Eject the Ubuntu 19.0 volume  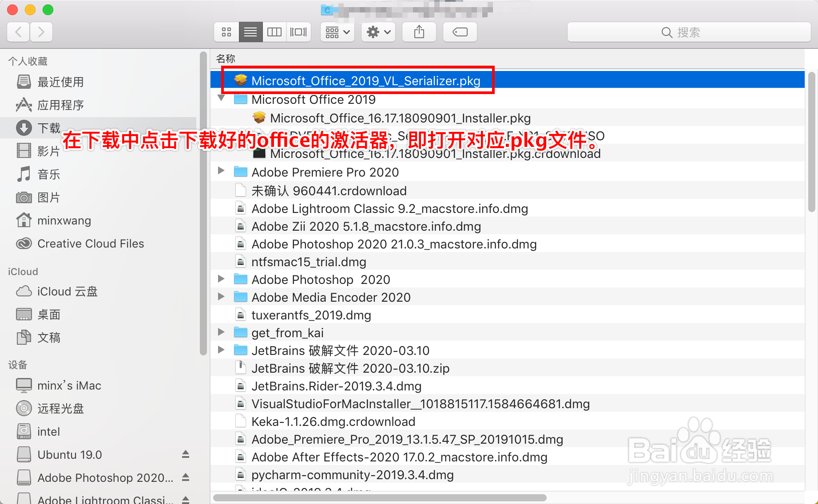(186, 454)
